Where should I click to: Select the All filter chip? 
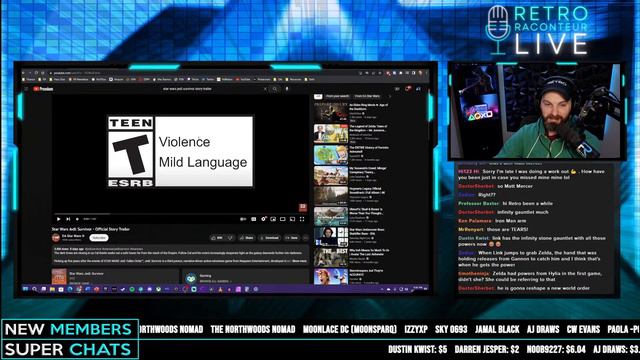point(318,96)
